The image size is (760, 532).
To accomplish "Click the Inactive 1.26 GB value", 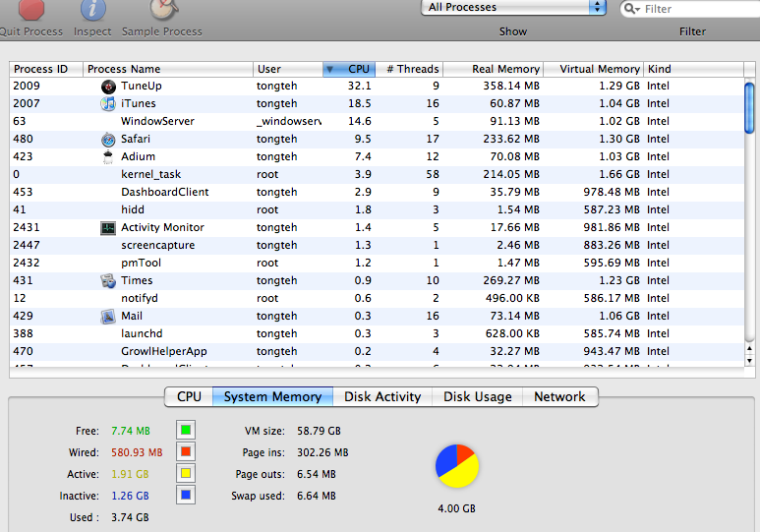I will tap(130, 496).
